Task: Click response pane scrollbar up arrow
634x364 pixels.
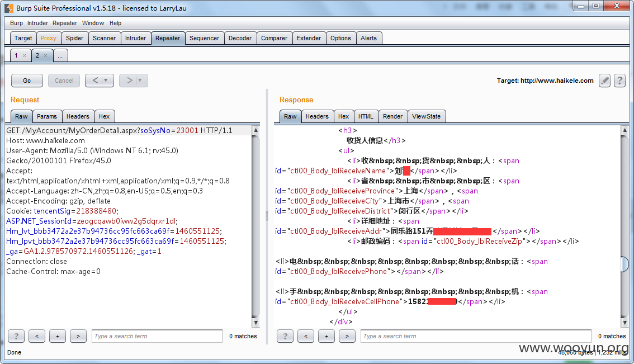Action: pyautogui.click(x=624, y=130)
